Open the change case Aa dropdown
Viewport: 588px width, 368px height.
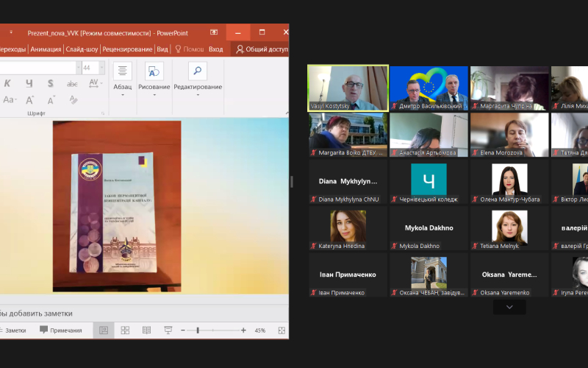pos(9,100)
